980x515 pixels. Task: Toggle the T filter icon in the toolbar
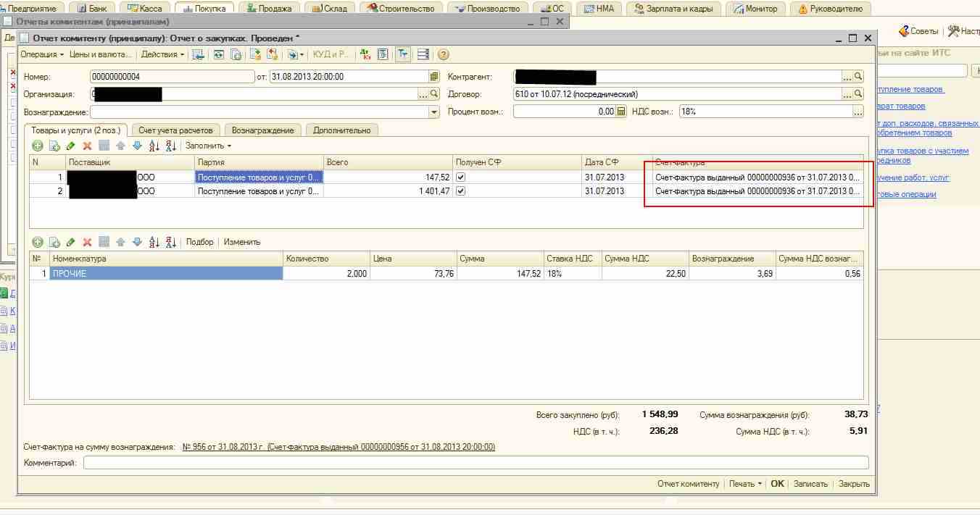[x=403, y=54]
